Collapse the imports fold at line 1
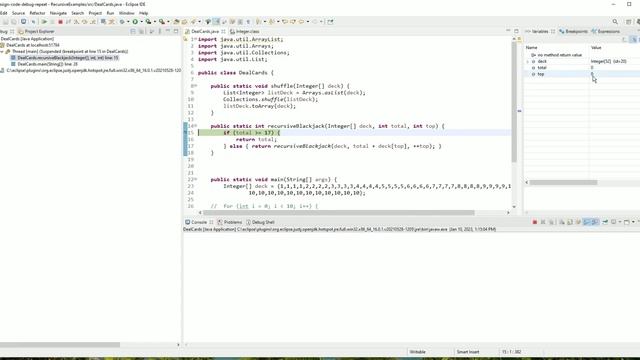The height and width of the screenshot is (360, 640). point(196,39)
